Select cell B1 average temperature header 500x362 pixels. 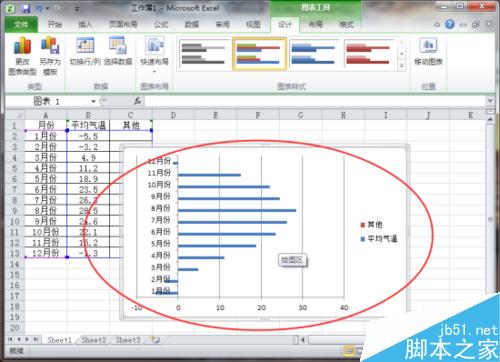point(88,125)
